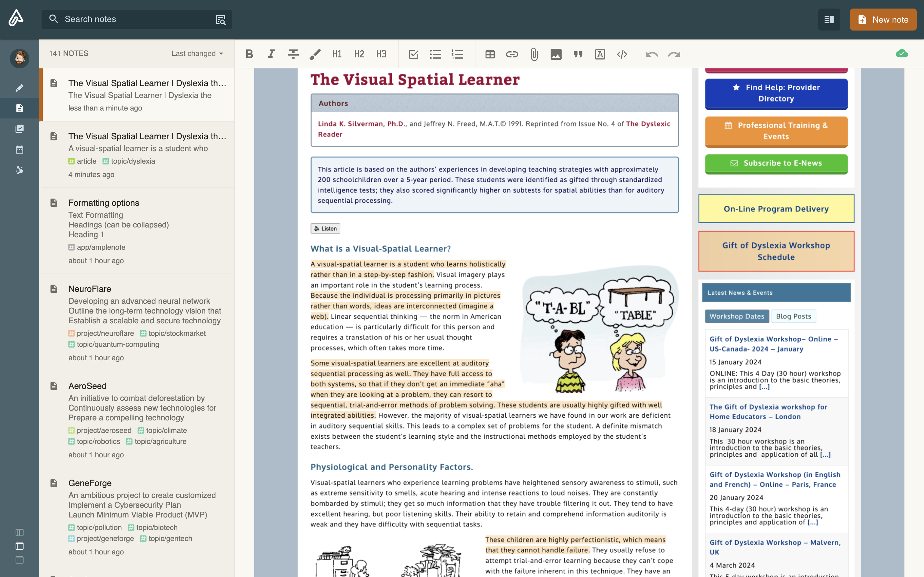The width and height of the screenshot is (924, 577).
Task: Insert a to-do checkbox
Action: coord(413,54)
